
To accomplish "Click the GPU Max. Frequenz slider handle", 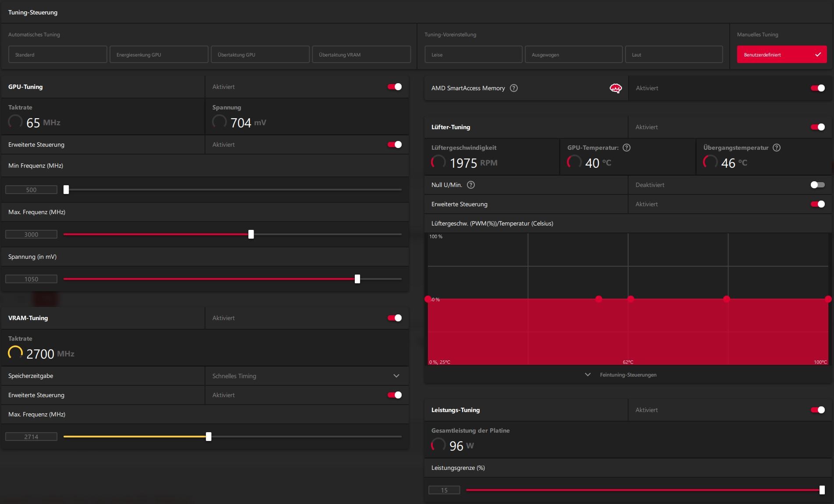I will click(x=251, y=234).
